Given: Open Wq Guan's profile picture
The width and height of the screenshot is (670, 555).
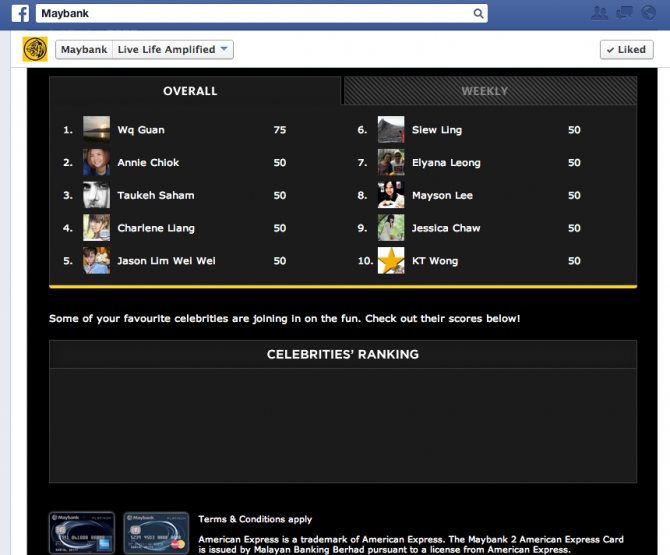Looking at the screenshot, I should point(96,129).
